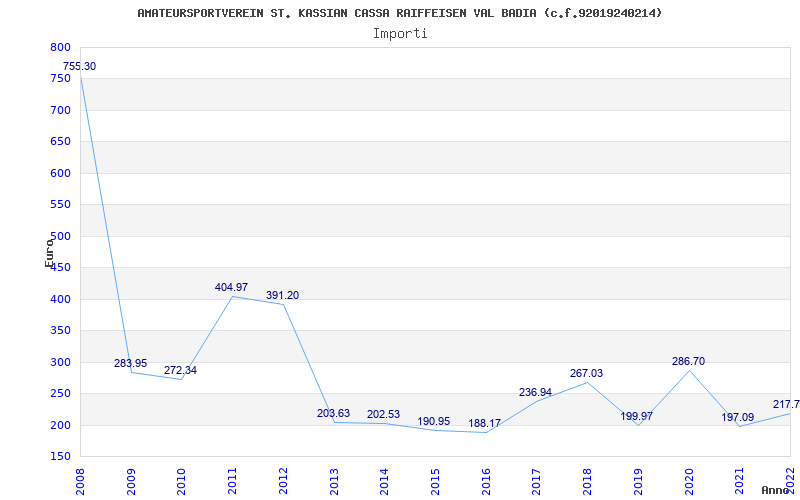
Task: Click the 188.17 data label
Action: point(485,423)
